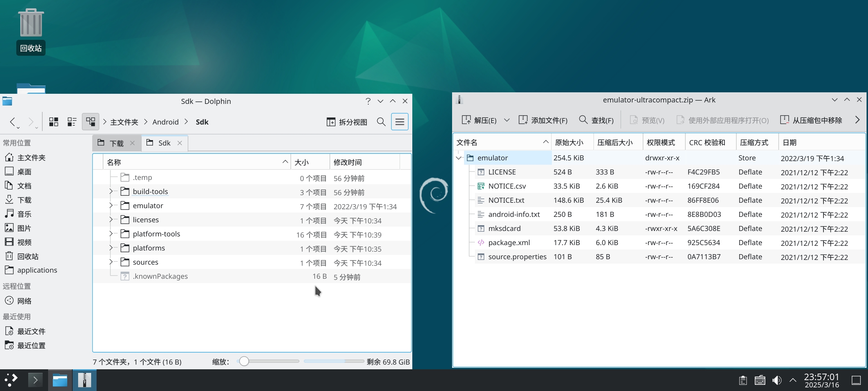Viewport: 868px width, 391px height.
Task: Switch to the 下载 tab
Action: pos(116,143)
